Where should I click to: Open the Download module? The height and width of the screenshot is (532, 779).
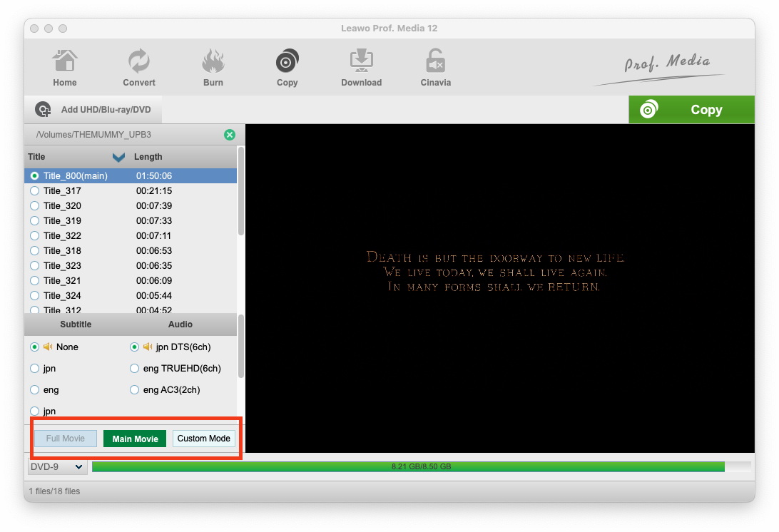point(361,68)
